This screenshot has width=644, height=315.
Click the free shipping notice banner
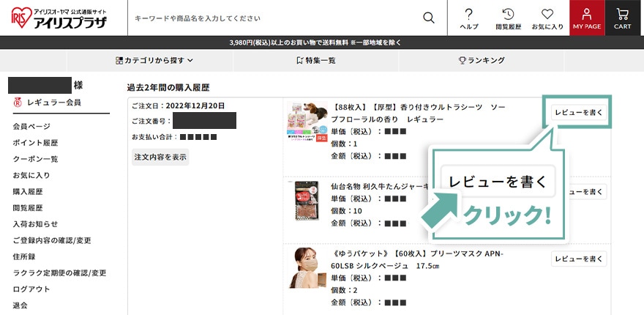315,42
